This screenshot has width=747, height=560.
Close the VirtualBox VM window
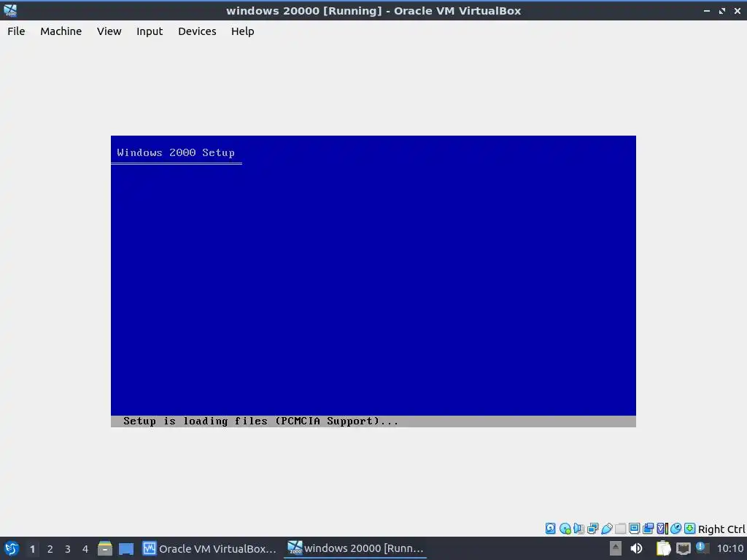coord(738,10)
